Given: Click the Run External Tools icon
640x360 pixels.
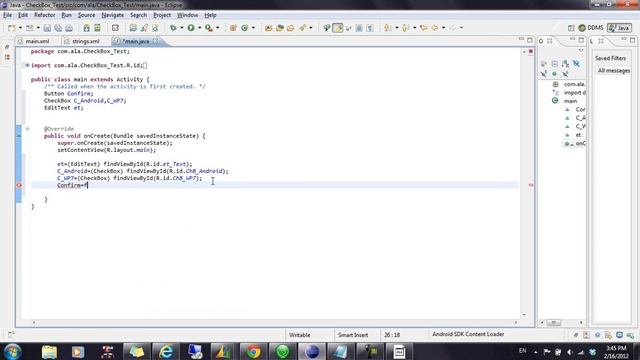Looking at the screenshot, I should [x=209, y=28].
